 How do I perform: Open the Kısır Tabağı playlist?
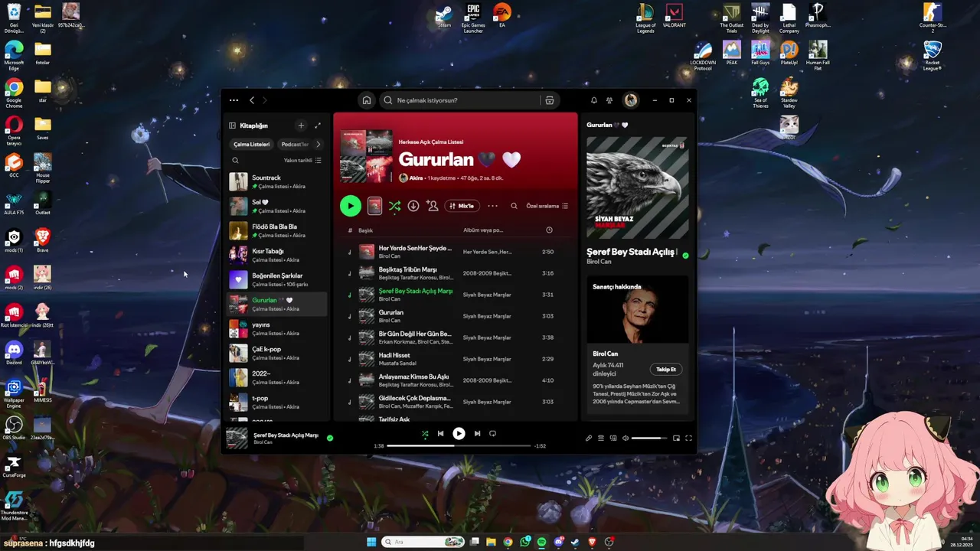pyautogui.click(x=278, y=256)
